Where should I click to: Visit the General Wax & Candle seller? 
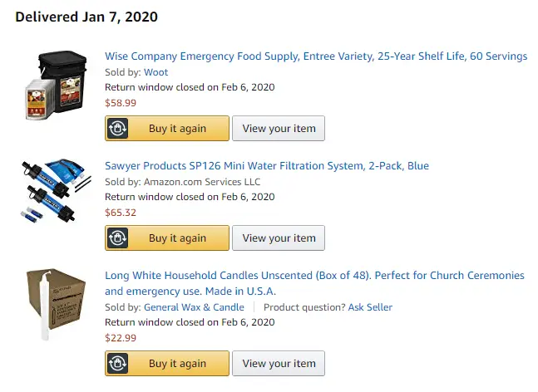pyautogui.click(x=194, y=307)
